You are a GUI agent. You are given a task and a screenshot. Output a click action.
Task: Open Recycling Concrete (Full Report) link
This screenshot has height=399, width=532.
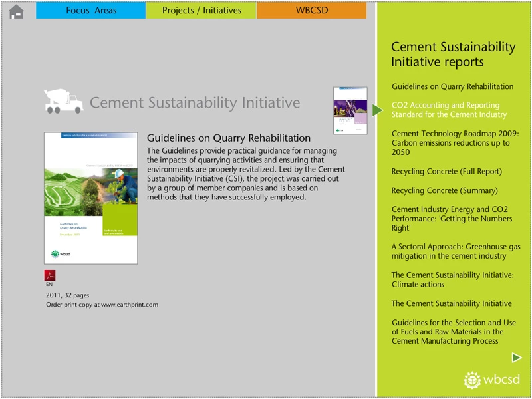[446, 172]
